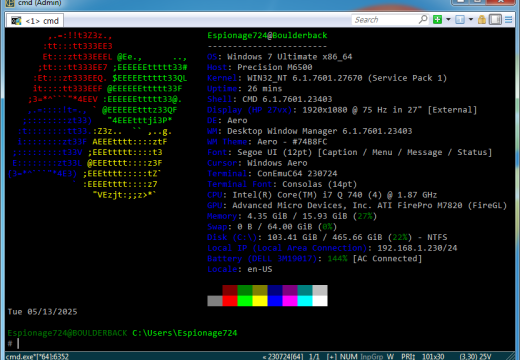Click the "101x30" console size entry
The height and width of the screenshot is (360, 520).
pyautogui.click(x=433, y=356)
